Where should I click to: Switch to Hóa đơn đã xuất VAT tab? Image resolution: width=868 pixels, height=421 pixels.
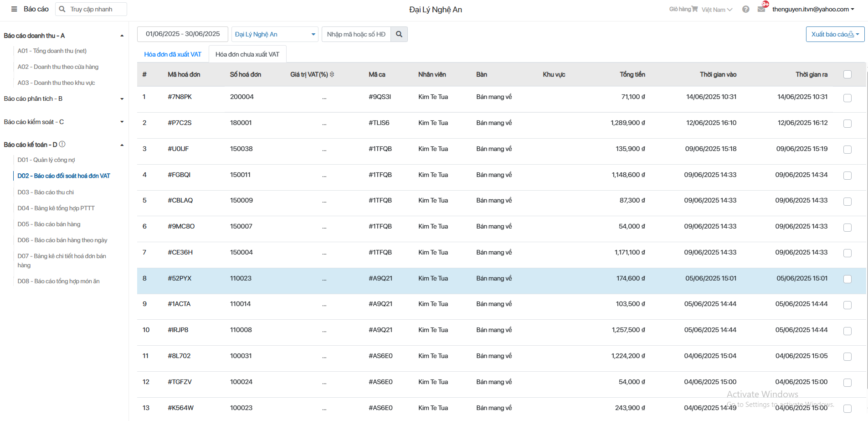pyautogui.click(x=173, y=54)
